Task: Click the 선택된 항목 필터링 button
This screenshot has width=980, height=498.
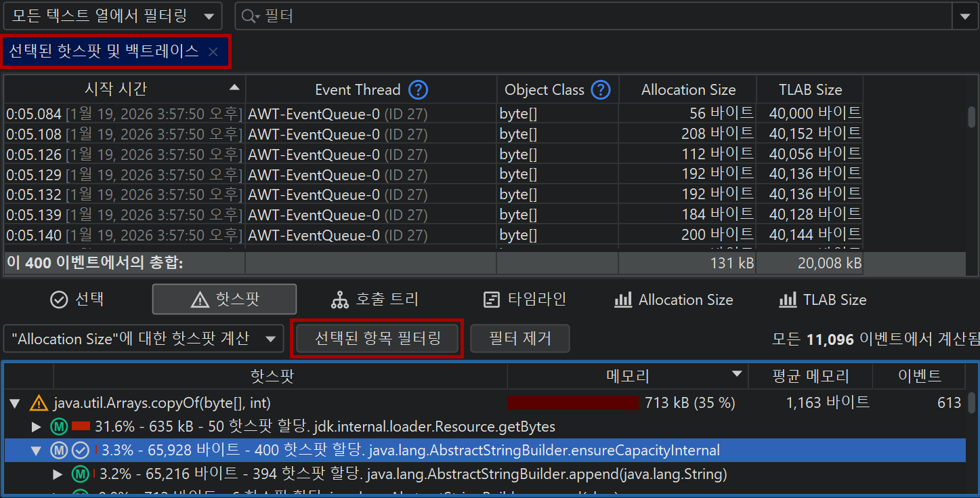Action: (x=377, y=339)
